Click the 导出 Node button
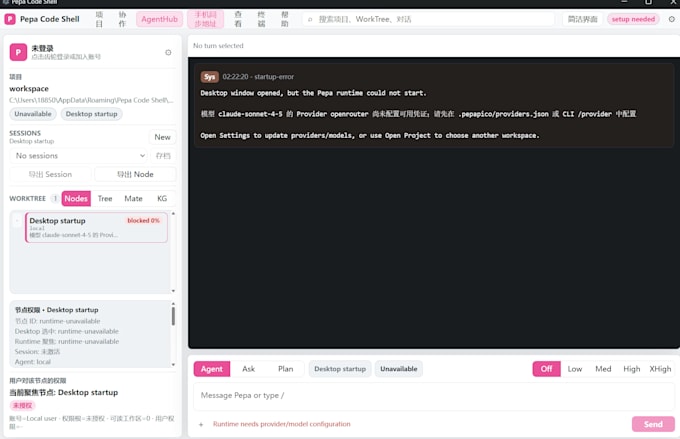The height and width of the screenshot is (439, 680). pos(135,174)
